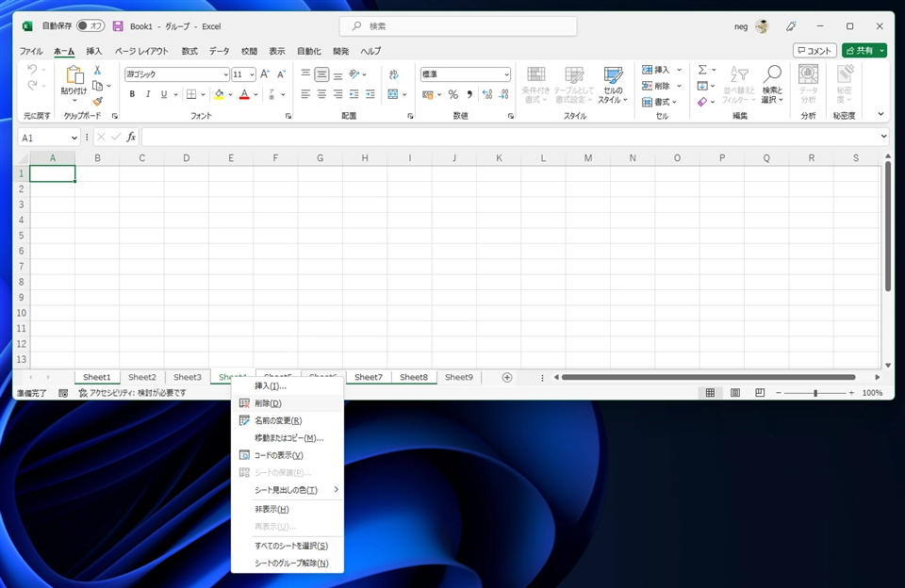Click the zoom slider in status bar
Screen dimensions: 905x588
815,393
